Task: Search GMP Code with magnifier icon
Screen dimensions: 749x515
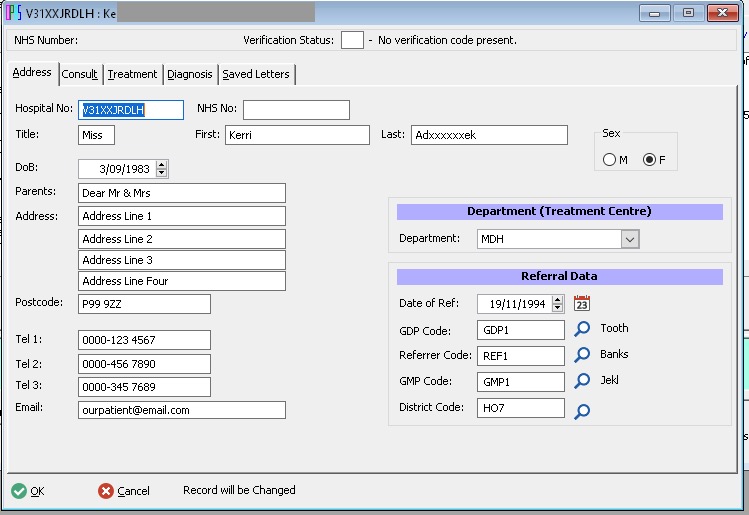Action: coord(582,381)
